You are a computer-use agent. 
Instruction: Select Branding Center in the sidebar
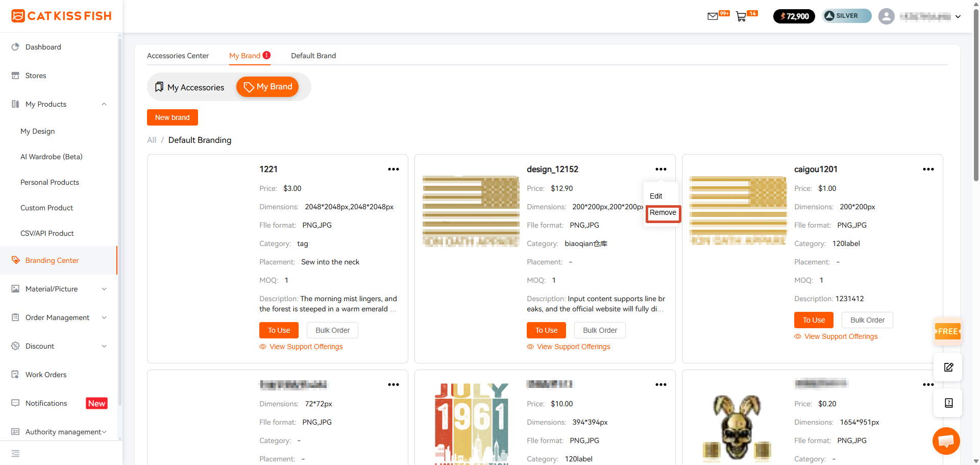(59, 260)
